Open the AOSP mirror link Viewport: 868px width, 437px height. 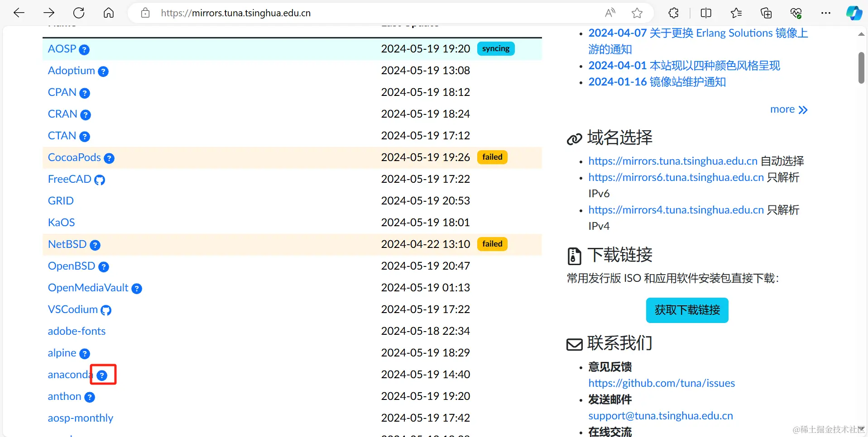(62, 49)
